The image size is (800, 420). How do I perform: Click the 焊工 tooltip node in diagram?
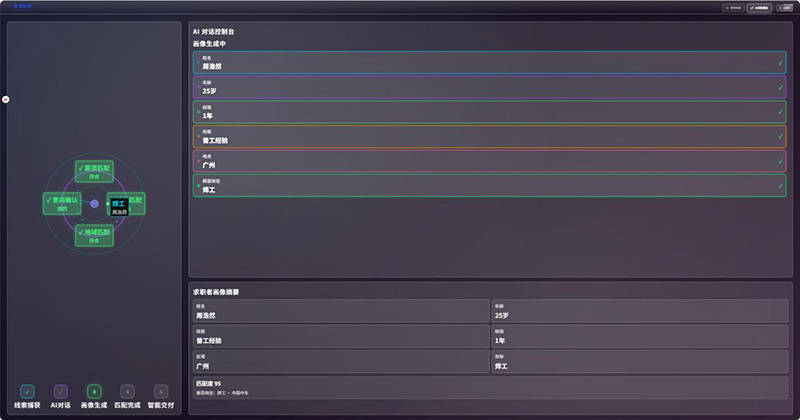pyautogui.click(x=119, y=207)
